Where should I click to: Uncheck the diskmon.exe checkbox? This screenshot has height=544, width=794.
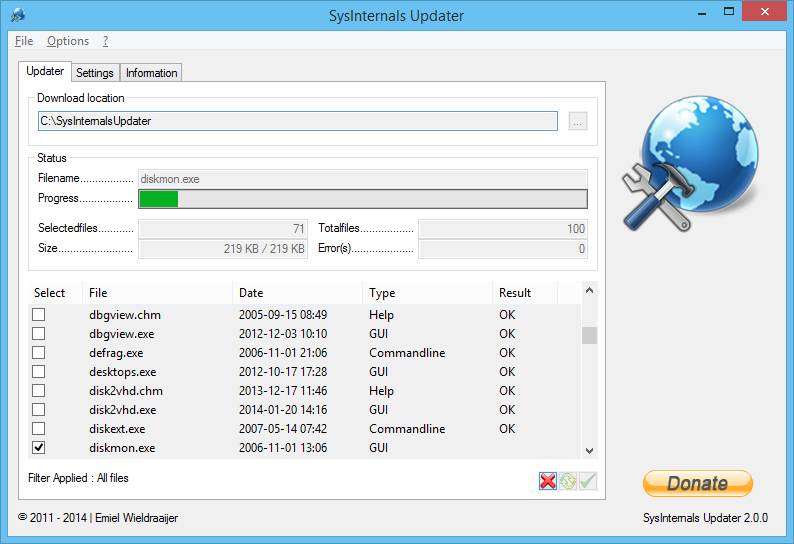[38, 447]
